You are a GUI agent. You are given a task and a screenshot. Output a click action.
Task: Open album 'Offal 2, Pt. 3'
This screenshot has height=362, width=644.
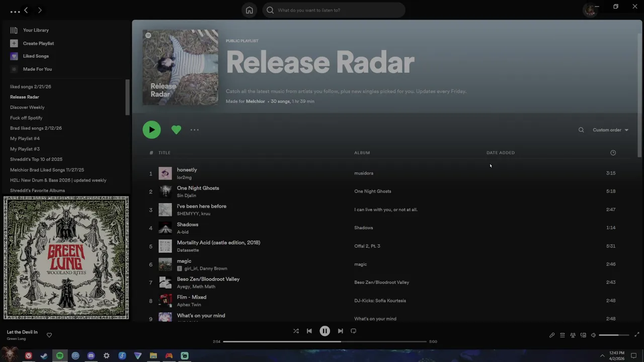[x=367, y=246]
